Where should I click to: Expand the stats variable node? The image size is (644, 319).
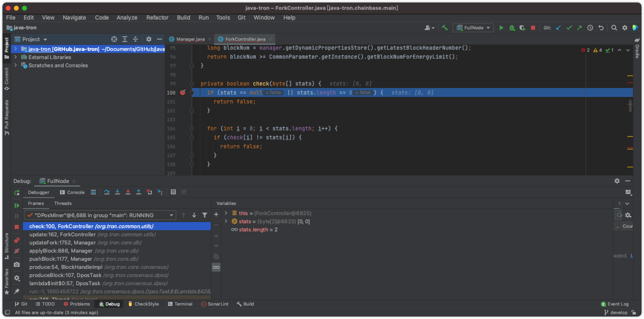coord(226,221)
